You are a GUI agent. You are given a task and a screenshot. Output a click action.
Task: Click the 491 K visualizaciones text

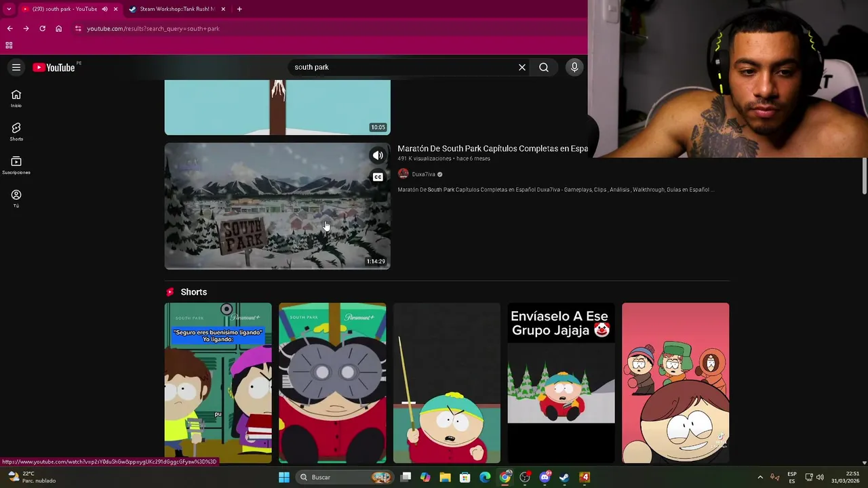point(425,159)
